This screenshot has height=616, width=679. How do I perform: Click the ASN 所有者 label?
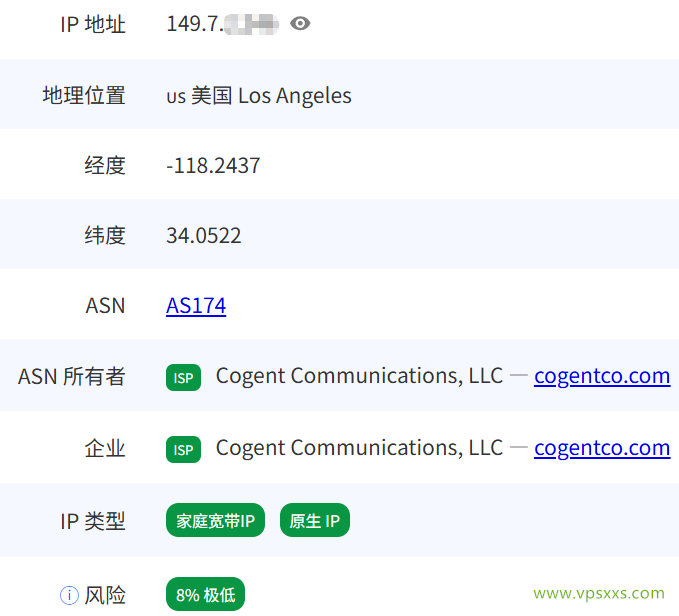tap(71, 376)
